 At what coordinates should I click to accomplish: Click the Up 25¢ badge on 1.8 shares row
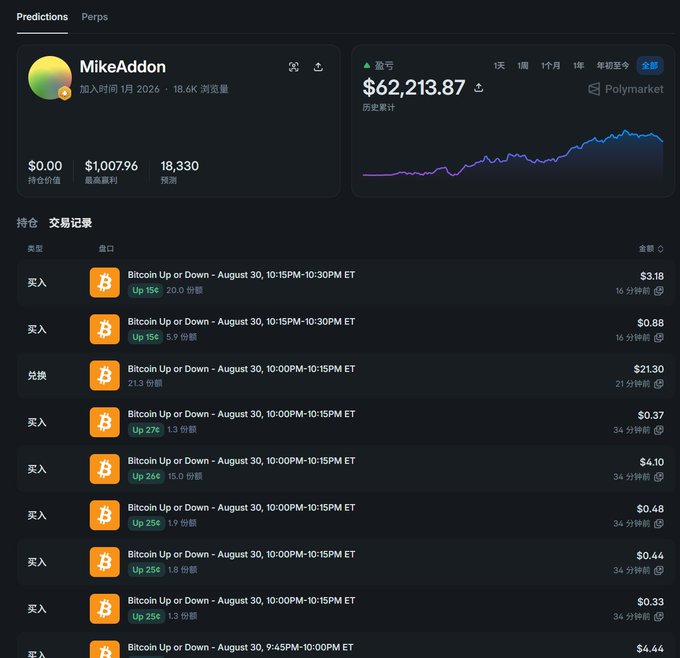[x=146, y=570]
